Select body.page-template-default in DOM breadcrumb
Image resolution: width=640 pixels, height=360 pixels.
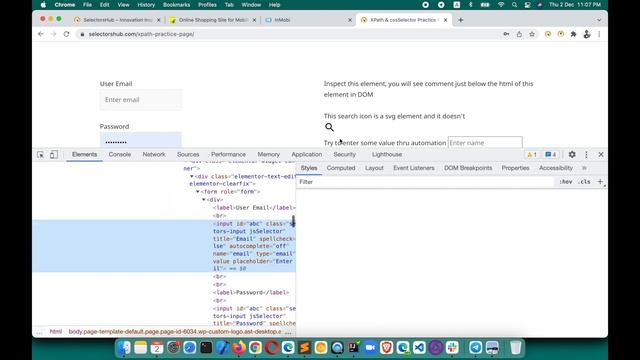175,332
